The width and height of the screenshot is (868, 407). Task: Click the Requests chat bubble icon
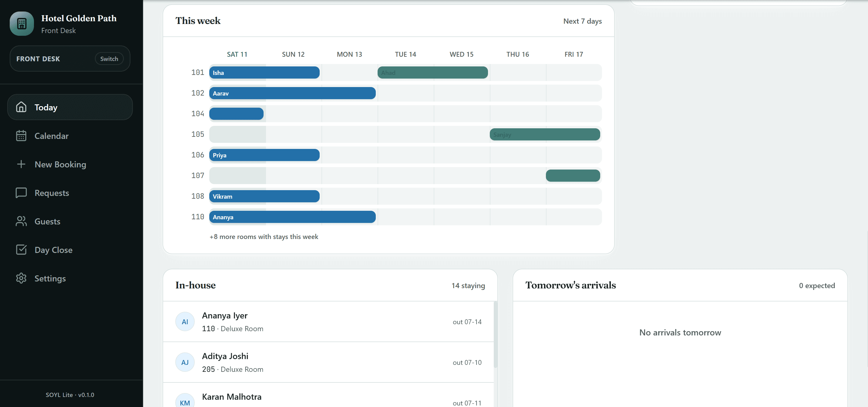click(21, 193)
